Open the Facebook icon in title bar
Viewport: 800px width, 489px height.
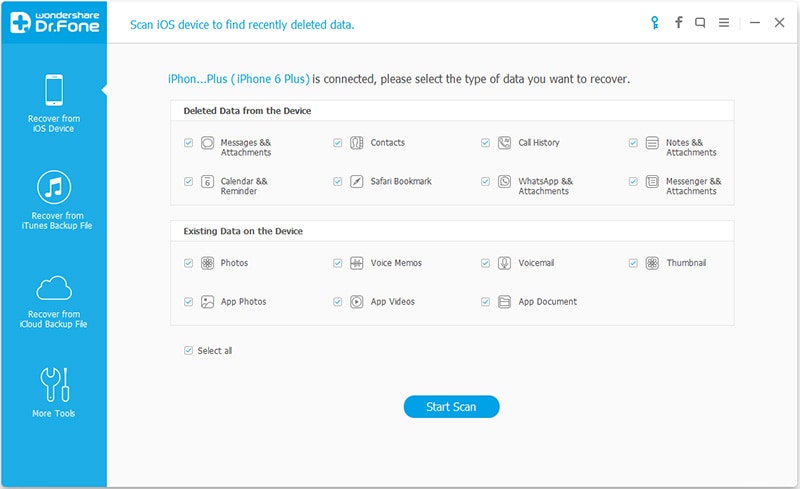point(678,22)
